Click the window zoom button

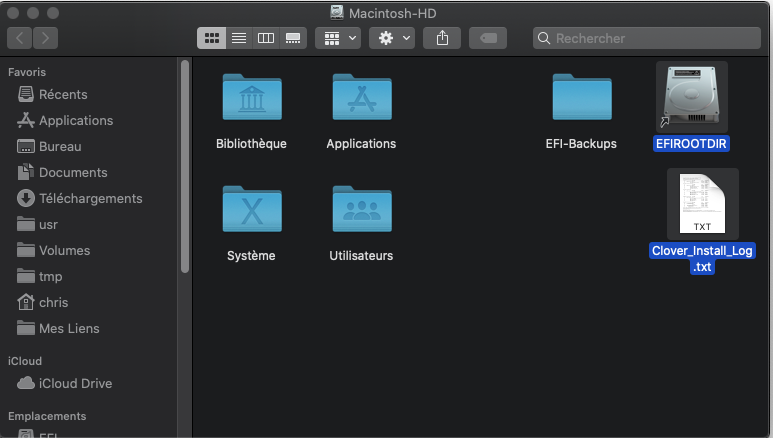tap(53, 13)
